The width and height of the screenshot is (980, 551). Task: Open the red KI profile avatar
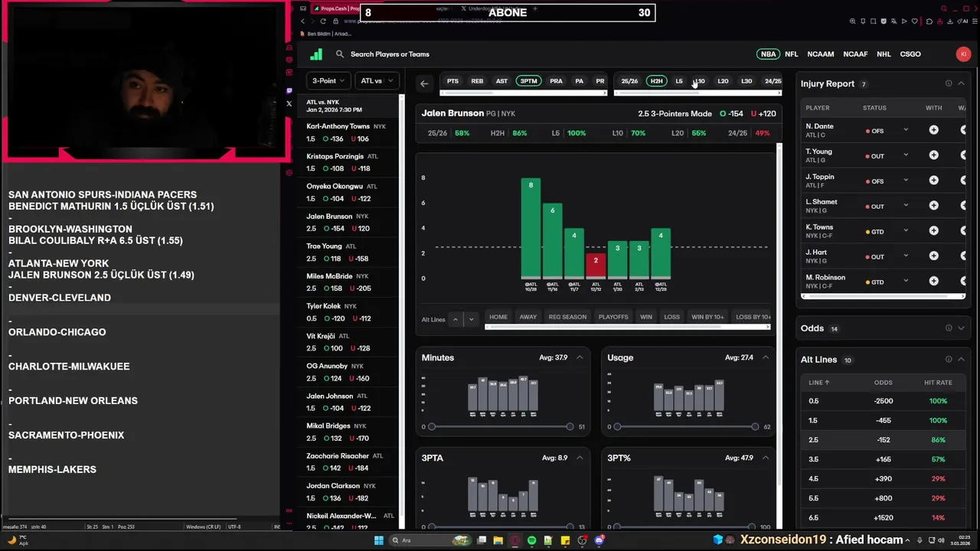963,54
